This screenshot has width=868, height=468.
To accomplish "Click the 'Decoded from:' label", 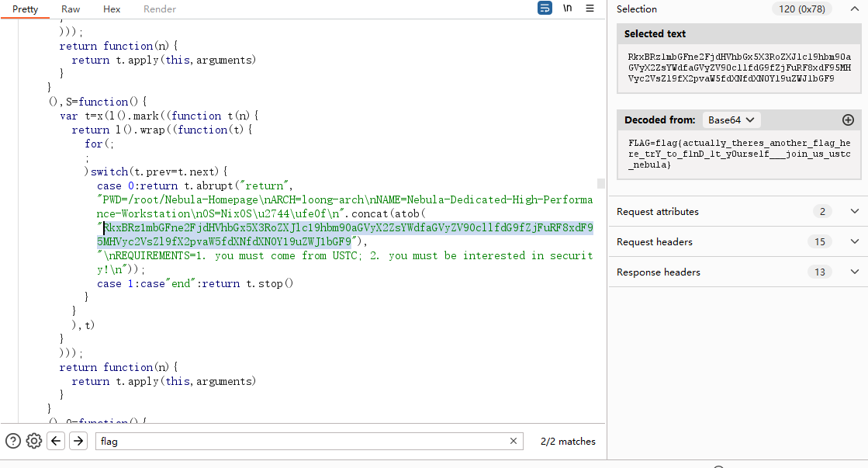I will (x=660, y=120).
